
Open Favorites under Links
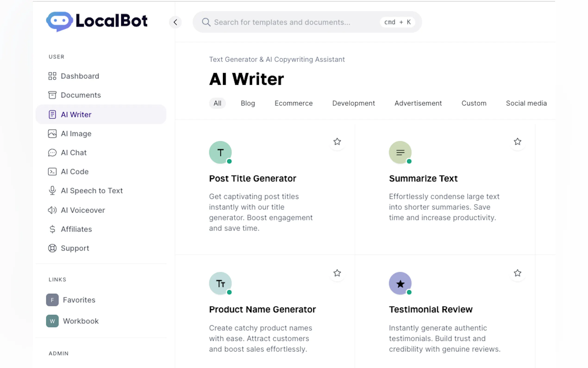79,300
